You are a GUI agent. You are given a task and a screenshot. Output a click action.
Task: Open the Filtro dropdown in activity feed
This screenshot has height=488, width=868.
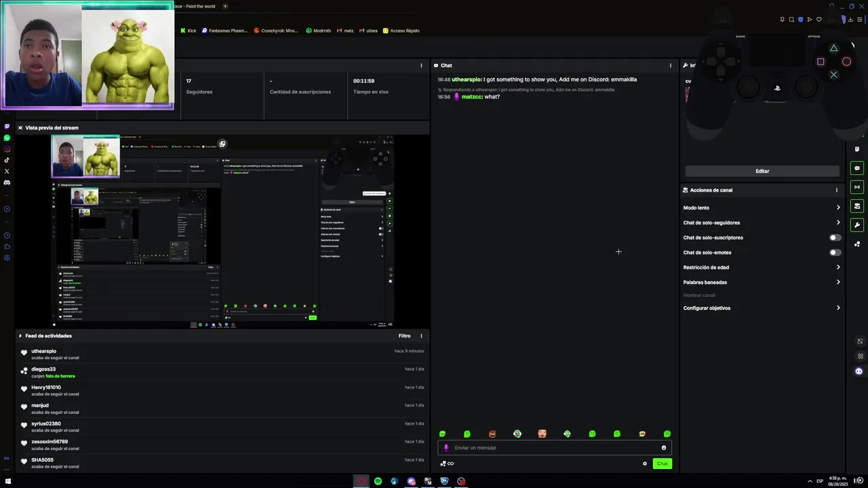click(404, 335)
